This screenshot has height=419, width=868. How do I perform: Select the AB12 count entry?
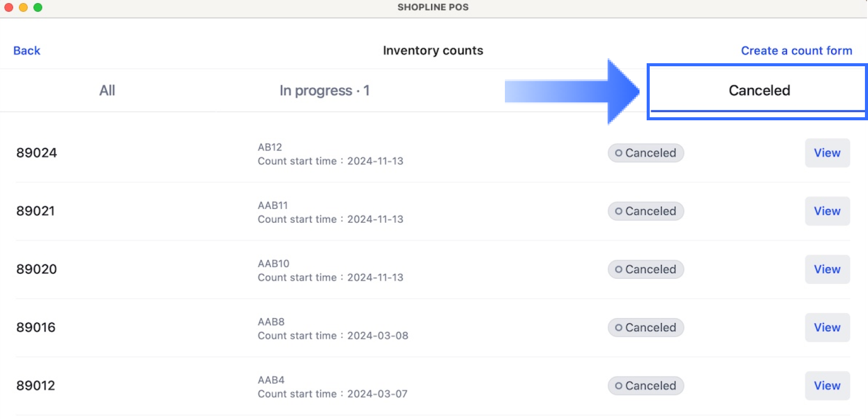tap(270, 147)
